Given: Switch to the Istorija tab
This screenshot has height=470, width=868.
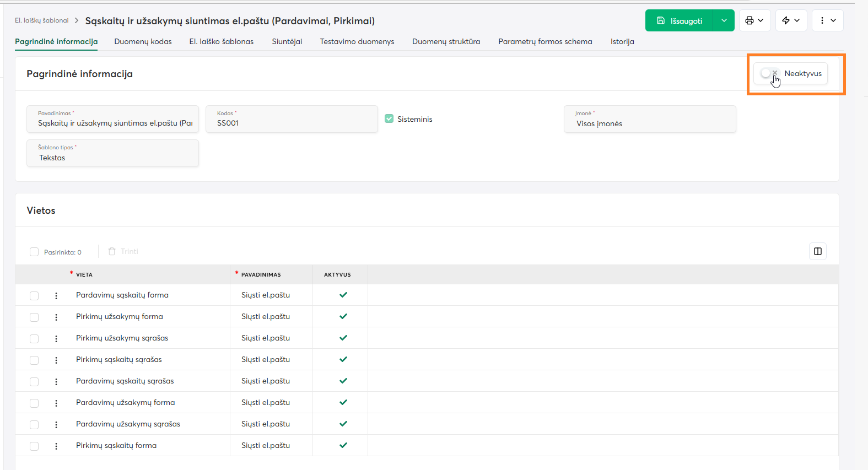Looking at the screenshot, I should click(622, 41).
